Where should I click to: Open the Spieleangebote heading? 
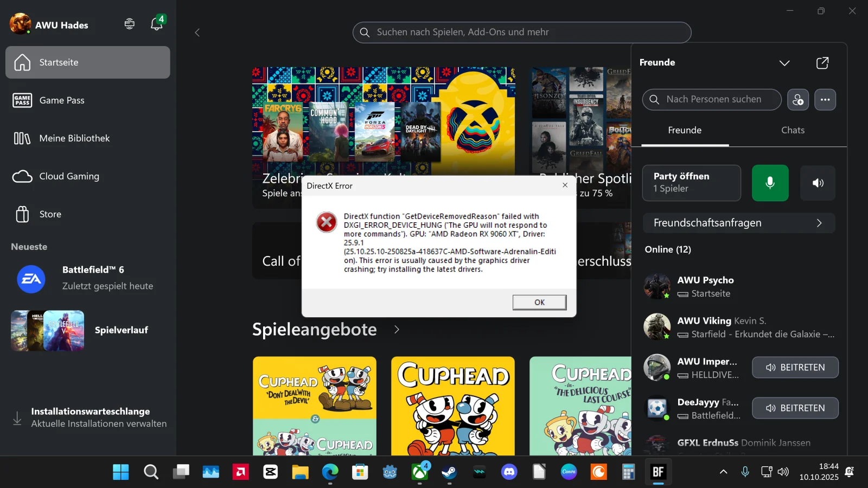coord(314,330)
